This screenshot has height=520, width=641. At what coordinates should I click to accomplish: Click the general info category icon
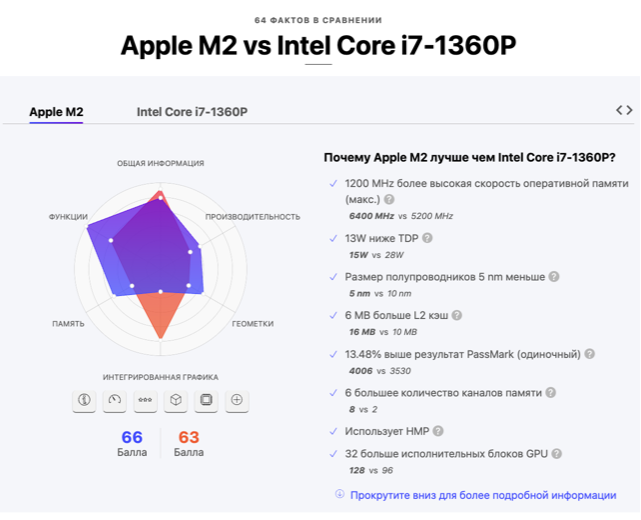point(84,400)
